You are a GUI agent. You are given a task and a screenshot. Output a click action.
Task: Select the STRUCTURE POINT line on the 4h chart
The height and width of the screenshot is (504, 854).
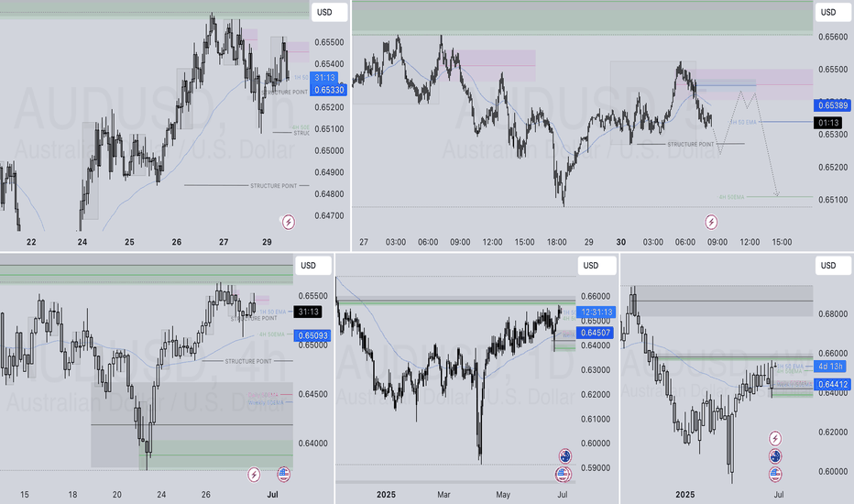[247, 361]
